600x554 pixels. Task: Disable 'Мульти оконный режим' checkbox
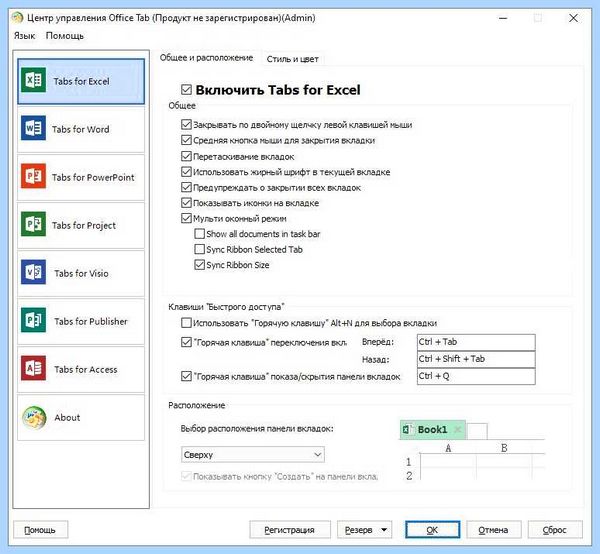pos(186,218)
